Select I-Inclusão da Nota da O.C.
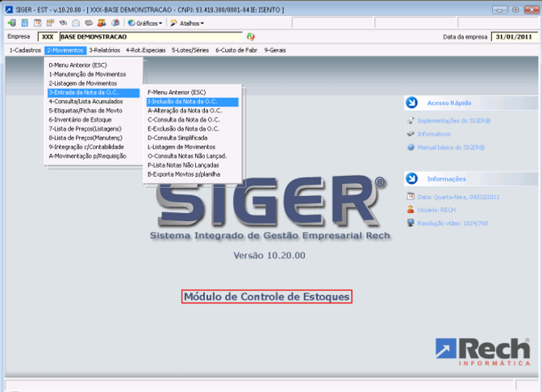This screenshot has height=392, width=542. (x=192, y=102)
